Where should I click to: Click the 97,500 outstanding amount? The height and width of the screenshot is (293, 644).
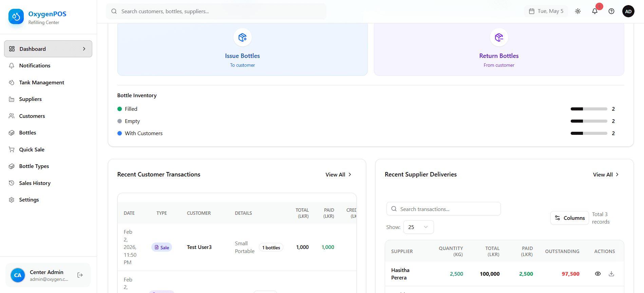tap(571, 274)
